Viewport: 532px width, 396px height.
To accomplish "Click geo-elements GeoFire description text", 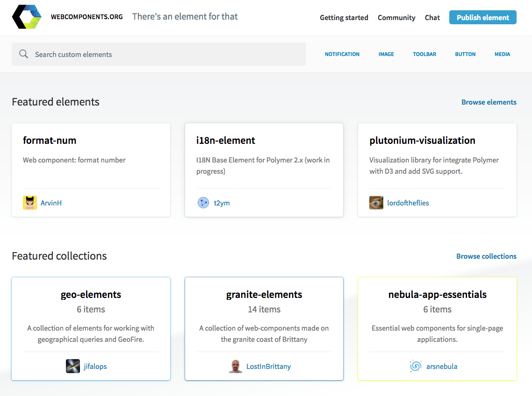I will click(91, 333).
